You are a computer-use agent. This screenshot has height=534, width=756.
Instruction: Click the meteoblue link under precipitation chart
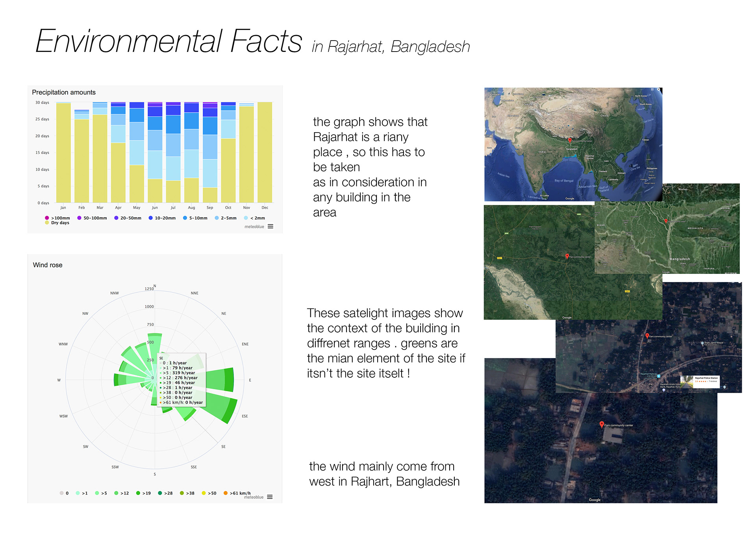point(254,227)
